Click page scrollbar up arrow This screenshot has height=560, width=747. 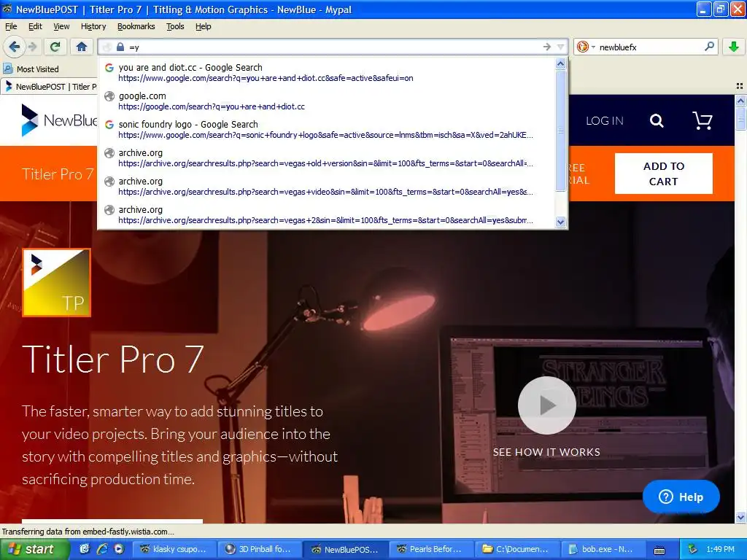[740, 101]
